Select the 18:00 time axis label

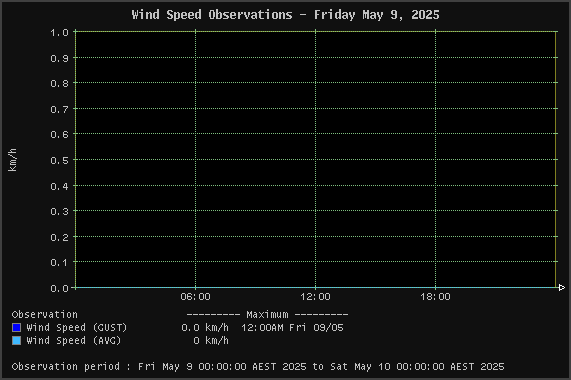pyautogui.click(x=435, y=297)
